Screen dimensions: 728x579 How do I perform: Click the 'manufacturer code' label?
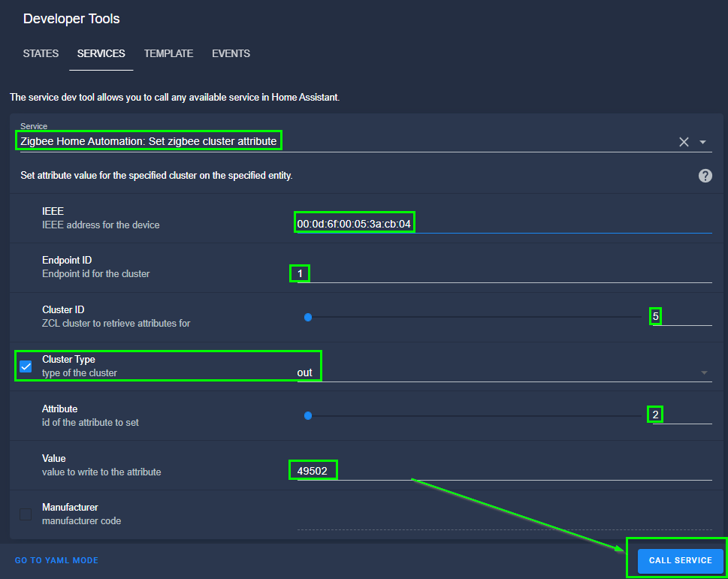[82, 521]
